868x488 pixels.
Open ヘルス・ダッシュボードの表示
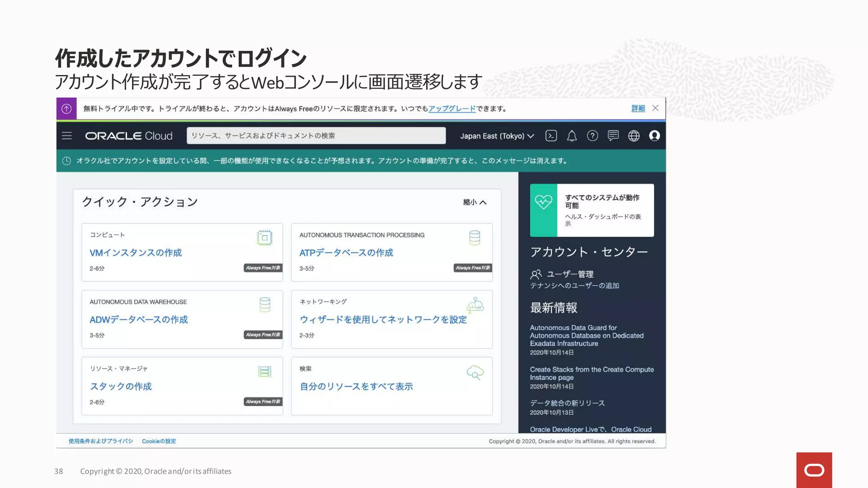click(603, 220)
